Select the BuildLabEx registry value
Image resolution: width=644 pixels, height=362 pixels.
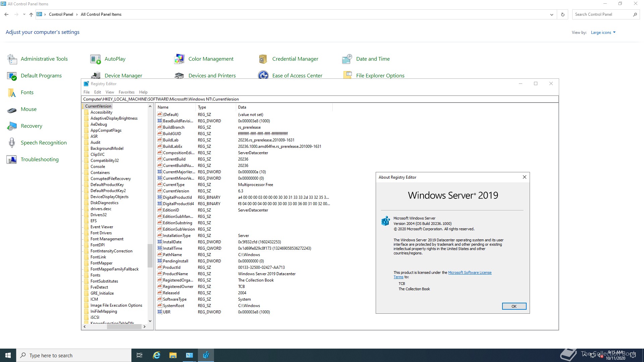172,146
